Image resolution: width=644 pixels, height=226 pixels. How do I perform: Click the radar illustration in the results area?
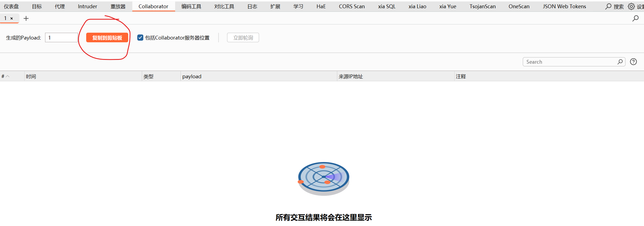[x=323, y=178]
